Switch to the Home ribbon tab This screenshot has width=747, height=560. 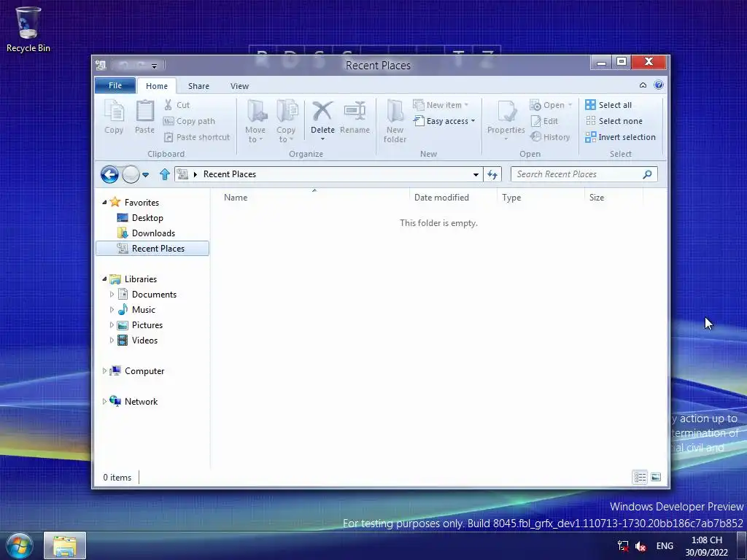[157, 86]
